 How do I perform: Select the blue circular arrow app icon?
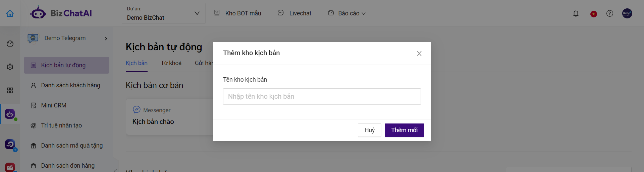tap(10, 144)
